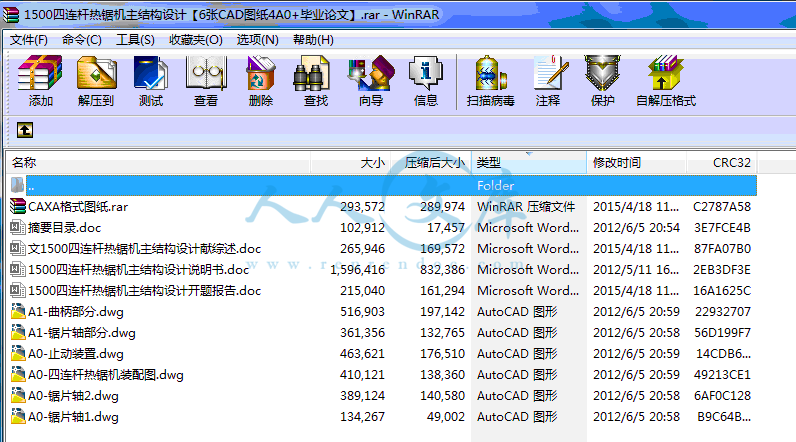Click the SFX (自解压格式) icon
Image resolution: width=796 pixels, height=442 pixels.
(666, 74)
